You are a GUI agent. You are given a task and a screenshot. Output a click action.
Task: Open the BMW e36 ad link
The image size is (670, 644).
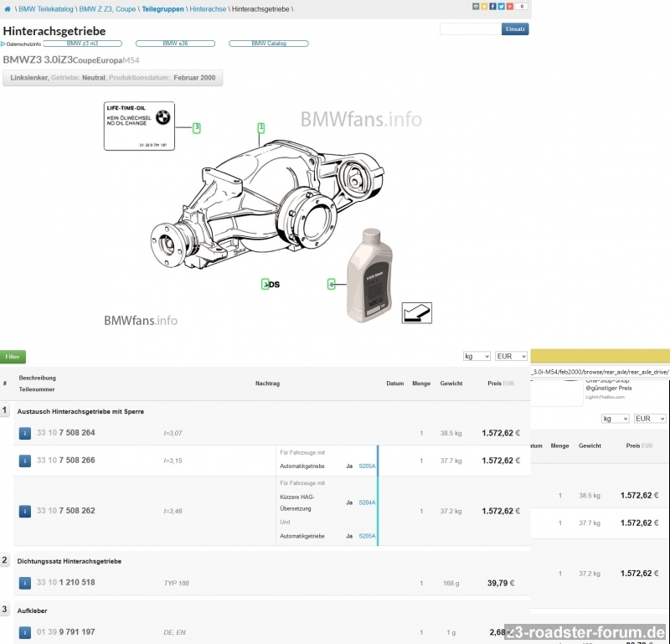click(175, 44)
